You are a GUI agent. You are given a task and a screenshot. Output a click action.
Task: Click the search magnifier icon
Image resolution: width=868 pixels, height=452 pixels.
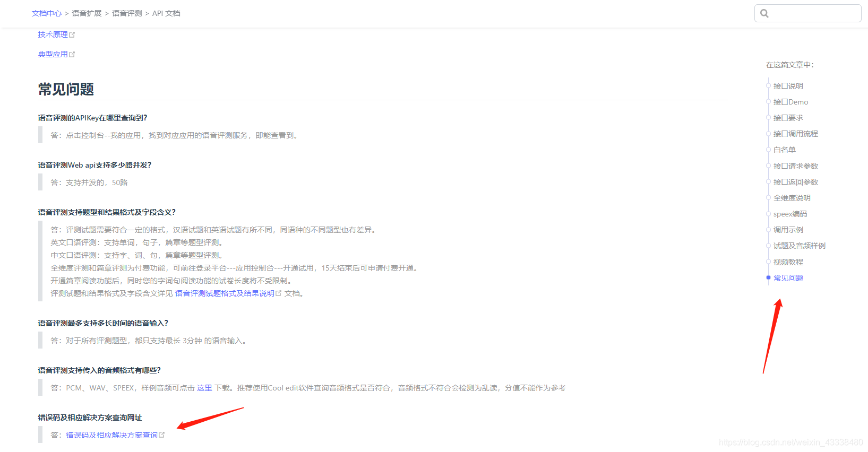764,13
